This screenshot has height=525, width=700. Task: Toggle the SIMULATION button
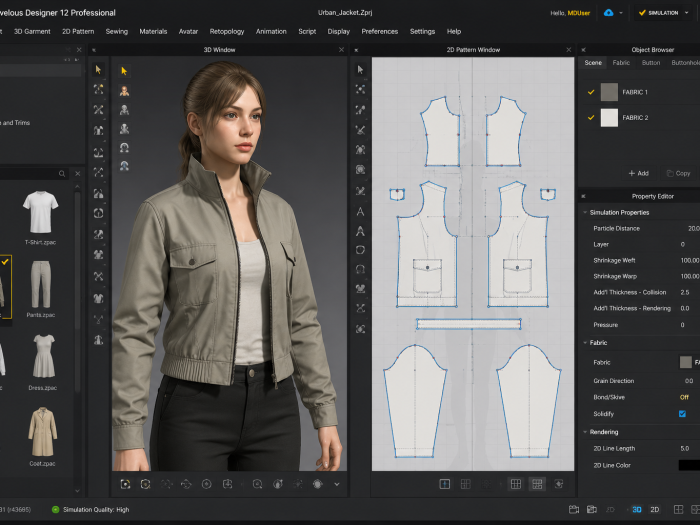[x=658, y=13]
